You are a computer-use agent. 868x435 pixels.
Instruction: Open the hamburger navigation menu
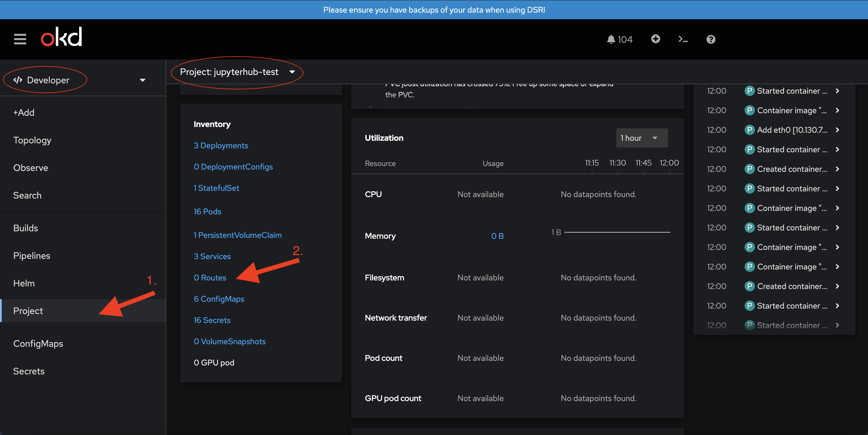click(x=20, y=39)
